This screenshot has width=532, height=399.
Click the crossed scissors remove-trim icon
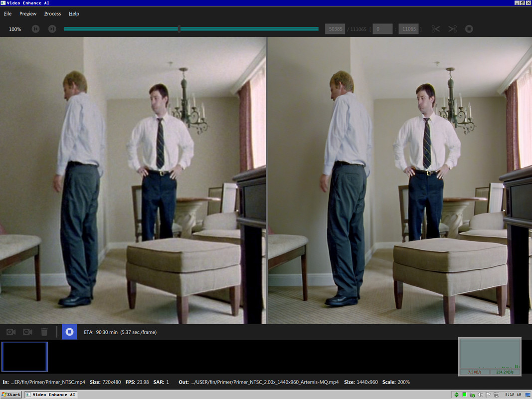click(x=453, y=29)
